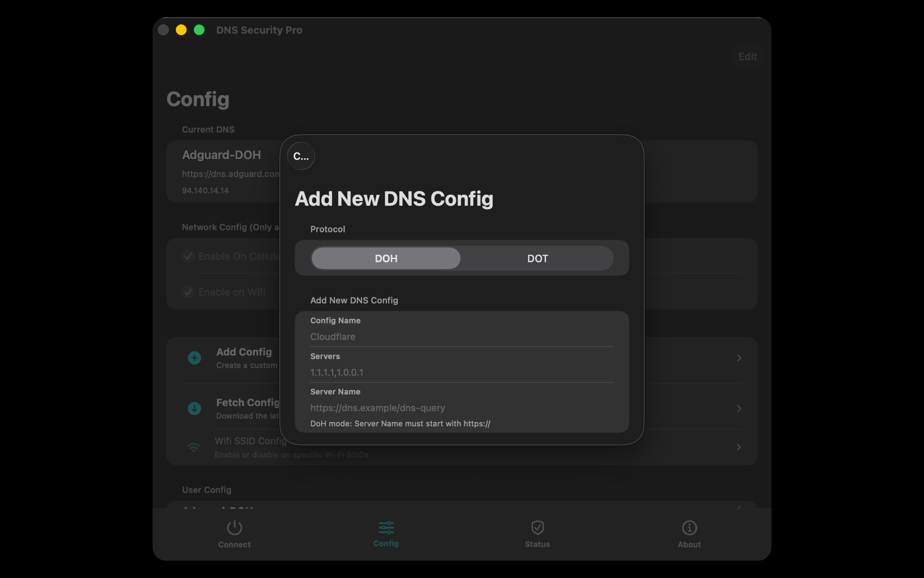Click the Protocol section label

click(328, 229)
